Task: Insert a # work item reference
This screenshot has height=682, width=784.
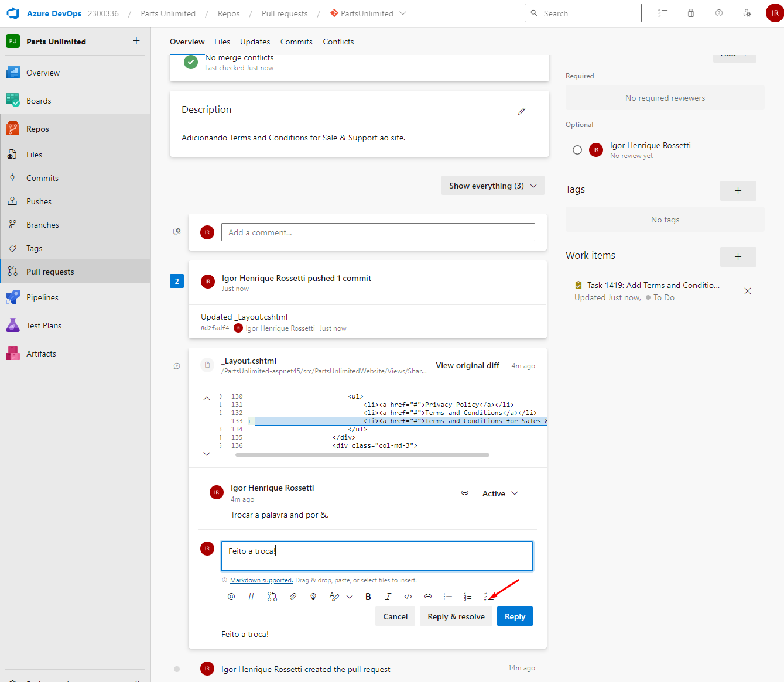Action: (251, 597)
